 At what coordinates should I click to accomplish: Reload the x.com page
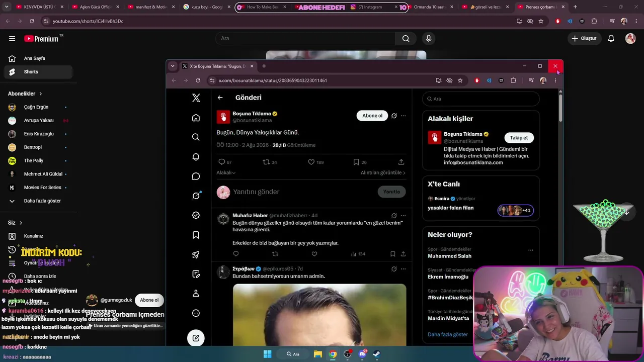(x=198, y=80)
